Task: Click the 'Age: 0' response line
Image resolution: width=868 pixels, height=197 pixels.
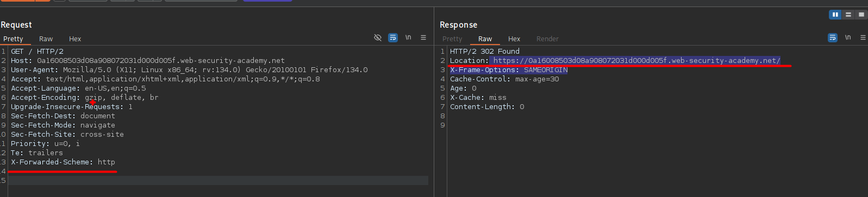Action: tap(463, 88)
